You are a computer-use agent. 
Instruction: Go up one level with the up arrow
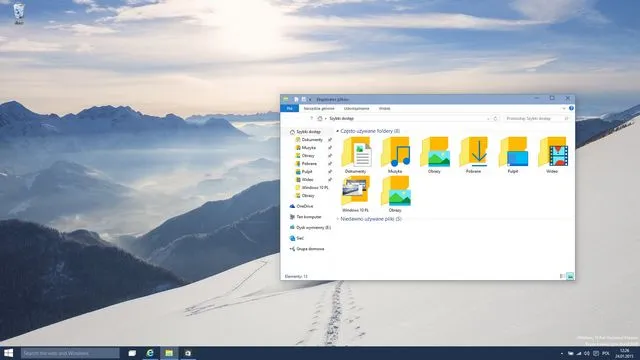pyautogui.click(x=311, y=118)
